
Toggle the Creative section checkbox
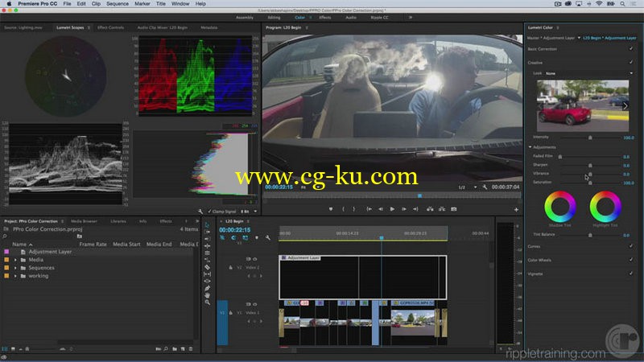click(631, 62)
